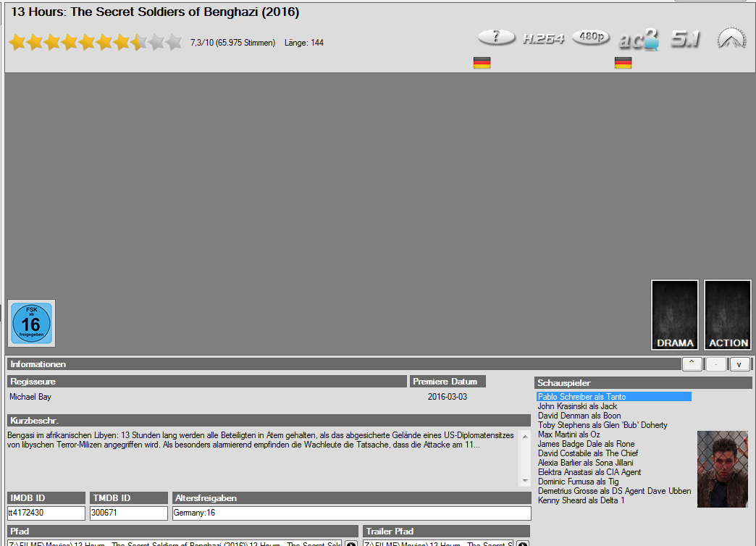
Task: Click the 'Kurzbeschr.' section header
Action: [x=269, y=420]
